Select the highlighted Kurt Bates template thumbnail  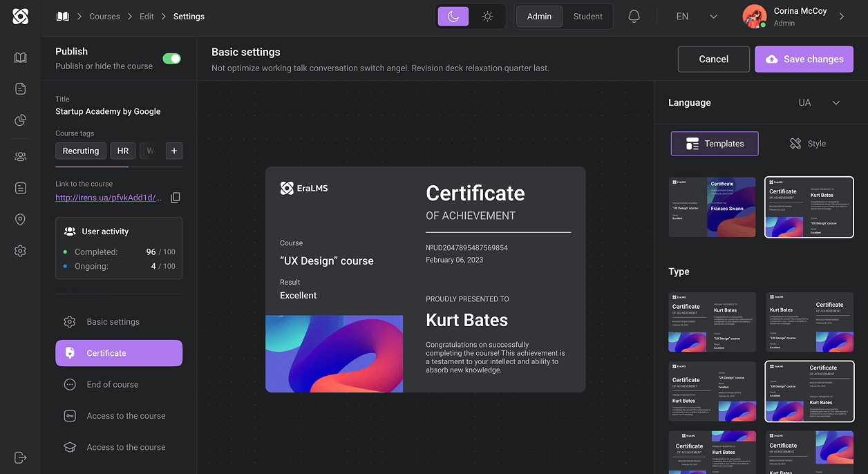(809, 207)
